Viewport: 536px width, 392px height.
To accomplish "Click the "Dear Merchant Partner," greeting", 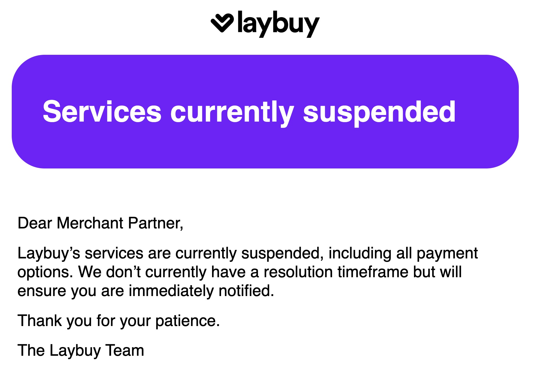I will [x=100, y=223].
